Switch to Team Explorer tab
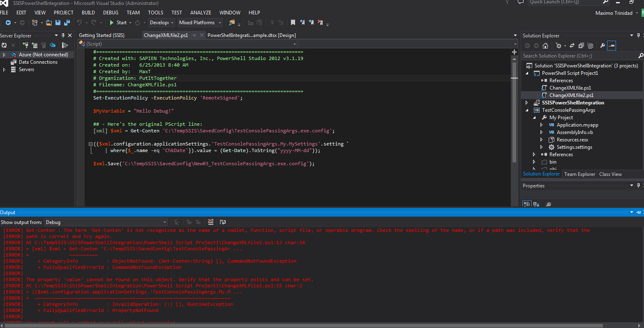The width and height of the screenshot is (644, 328). pos(579,174)
